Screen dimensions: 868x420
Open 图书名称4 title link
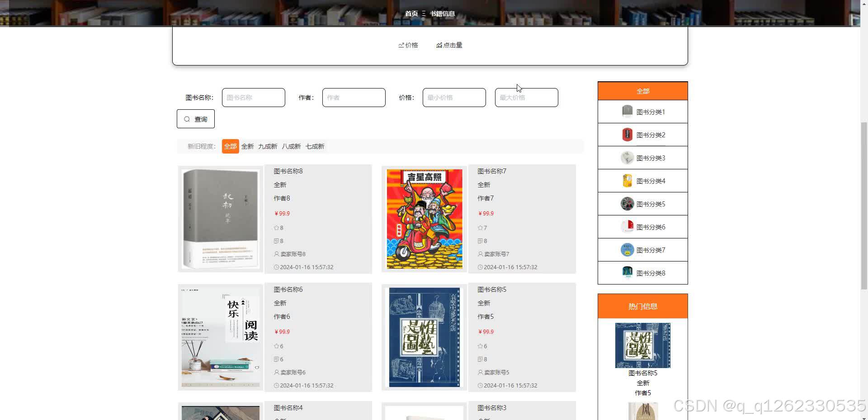288,408
